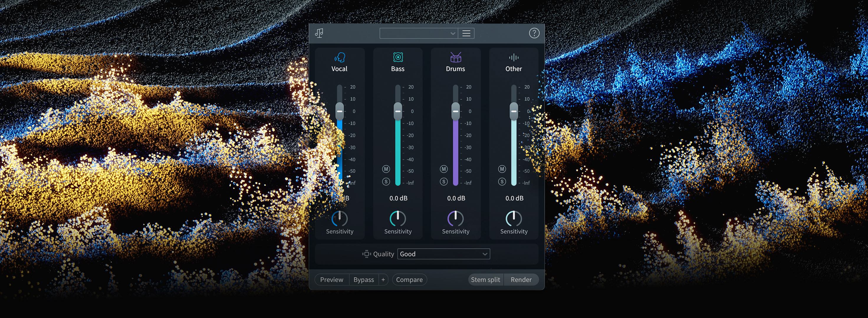Click the Other stem label
This screenshot has width=868, height=318.
click(514, 69)
